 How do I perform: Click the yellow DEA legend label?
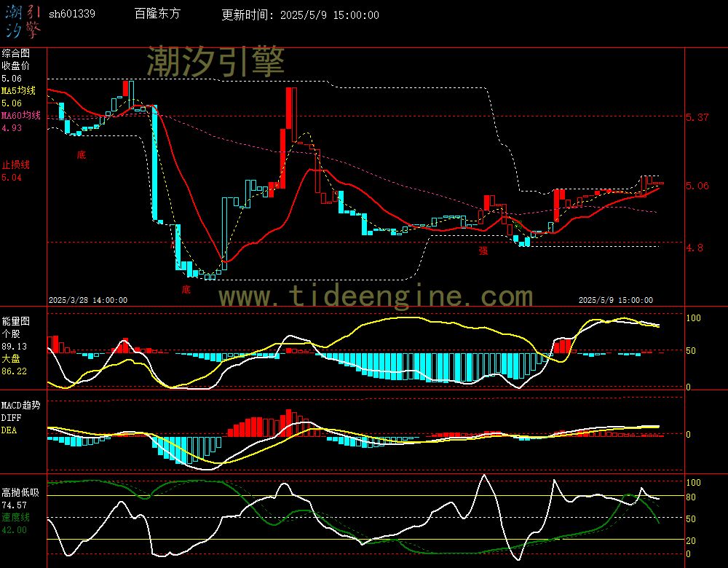pyautogui.click(x=9, y=430)
